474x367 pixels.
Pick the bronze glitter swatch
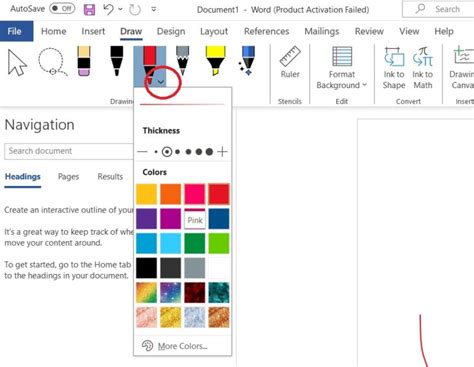tap(219, 317)
